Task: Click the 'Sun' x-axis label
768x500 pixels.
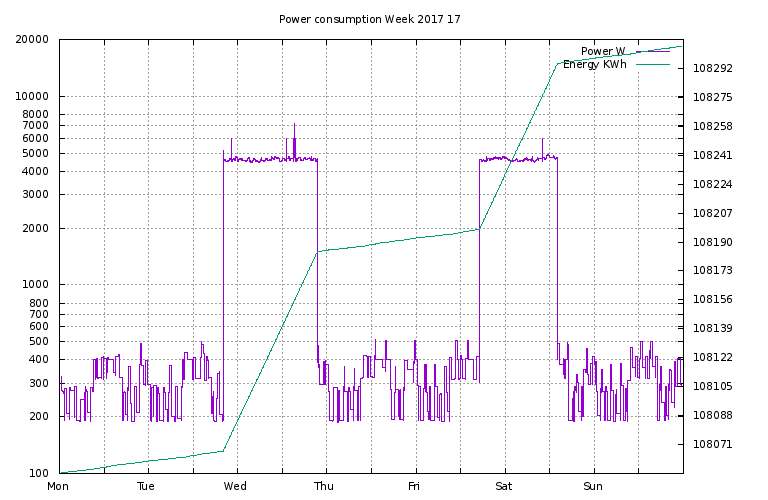Action: [x=593, y=486]
